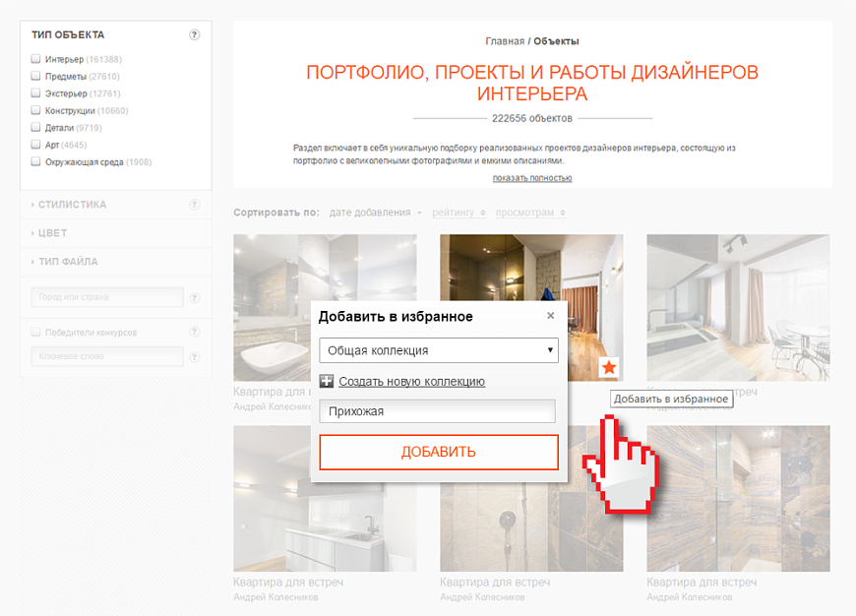Expand the ТИП ФАЙЛА filter section
The width and height of the screenshot is (856, 616).
67,262
